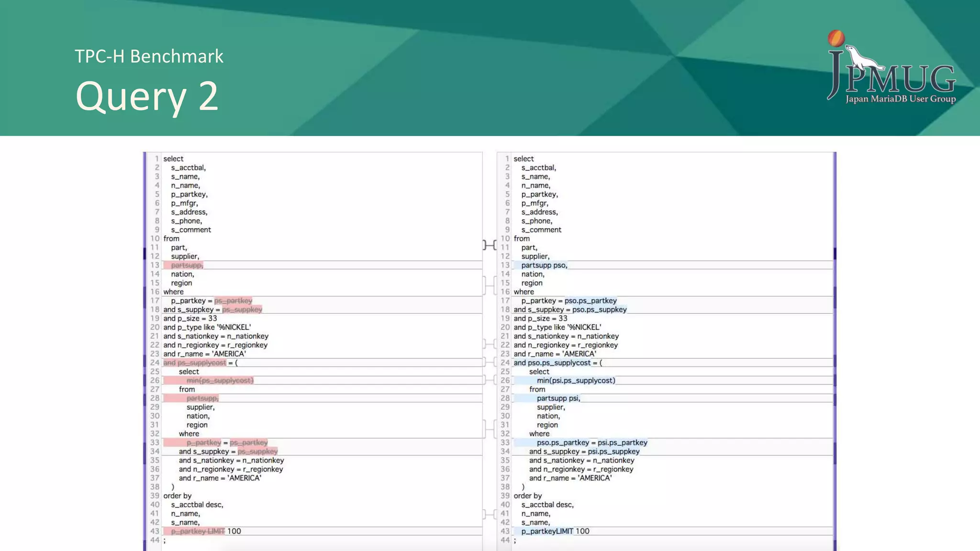Click line number 24 in left gutter
The width and height of the screenshot is (980, 551).
pyautogui.click(x=155, y=363)
